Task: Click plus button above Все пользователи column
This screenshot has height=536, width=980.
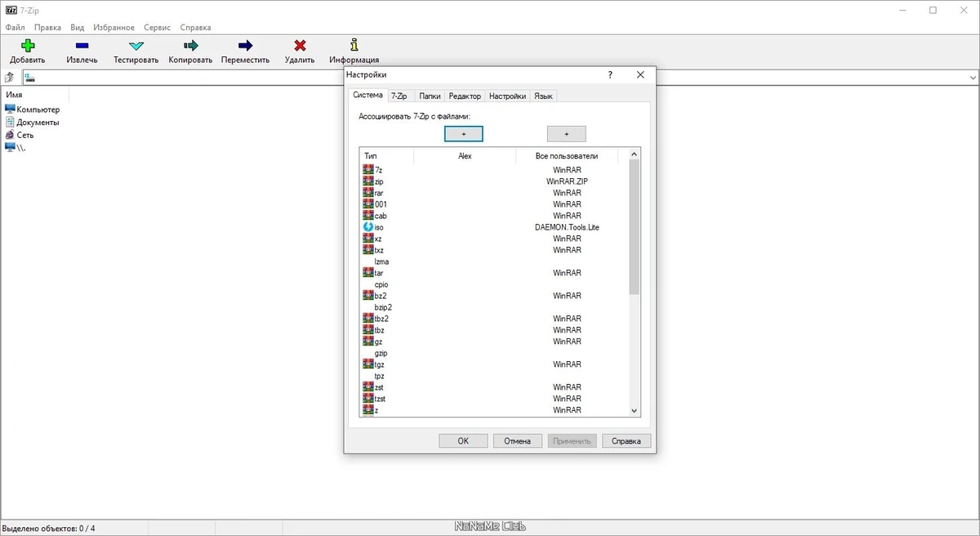Action: (x=566, y=134)
